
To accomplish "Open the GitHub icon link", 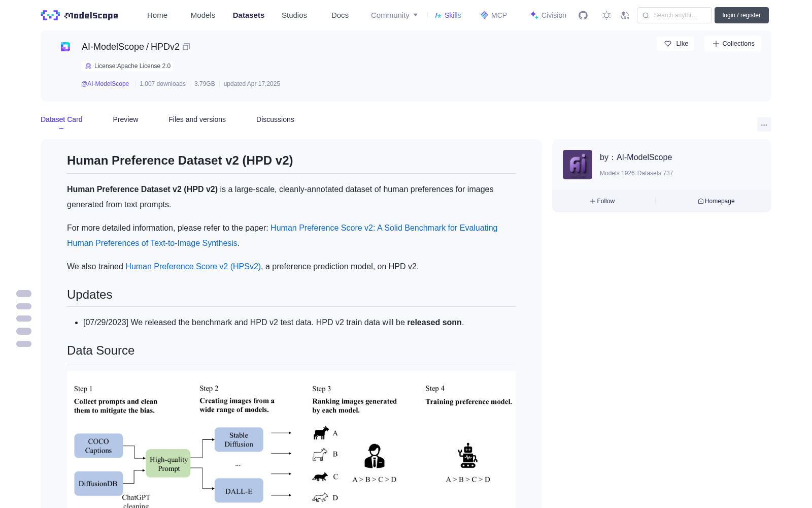I will tap(583, 15).
